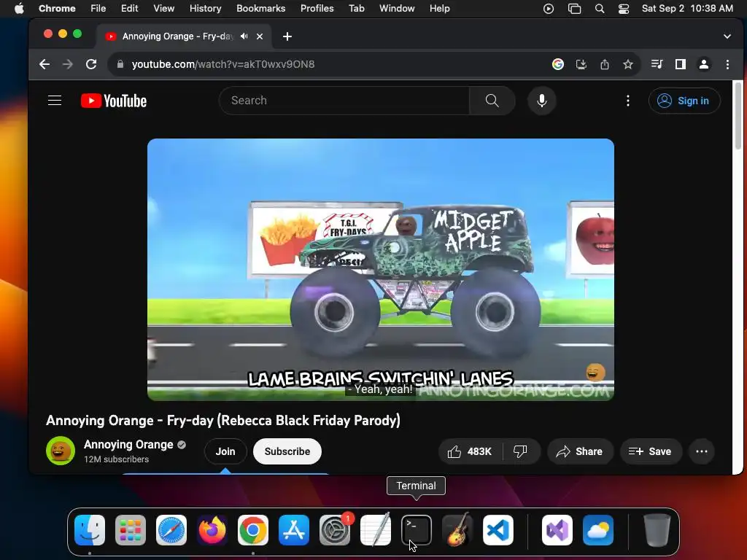Dislike the video
This screenshot has width=747, height=560.
[x=520, y=451]
